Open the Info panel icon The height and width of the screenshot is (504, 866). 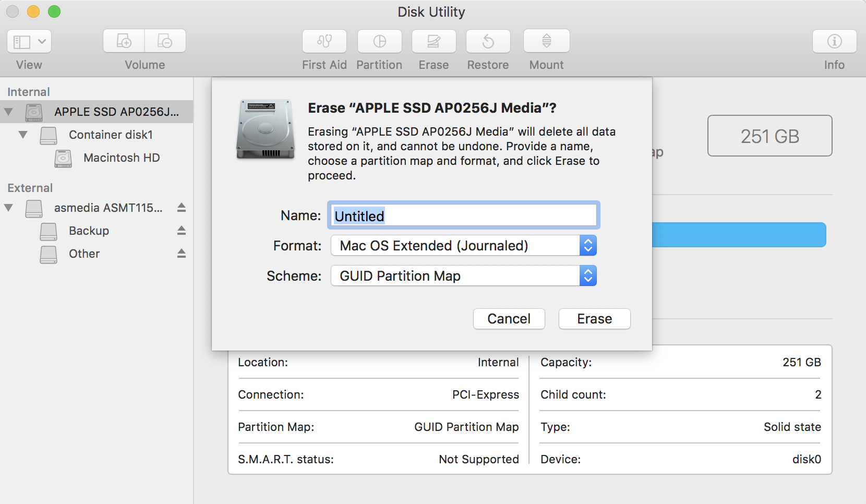click(x=834, y=41)
